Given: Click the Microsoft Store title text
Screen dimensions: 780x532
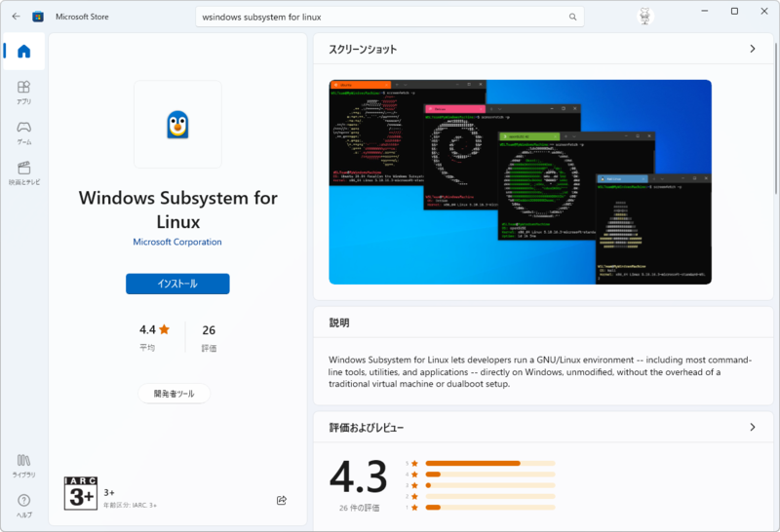Looking at the screenshot, I should coord(82,17).
